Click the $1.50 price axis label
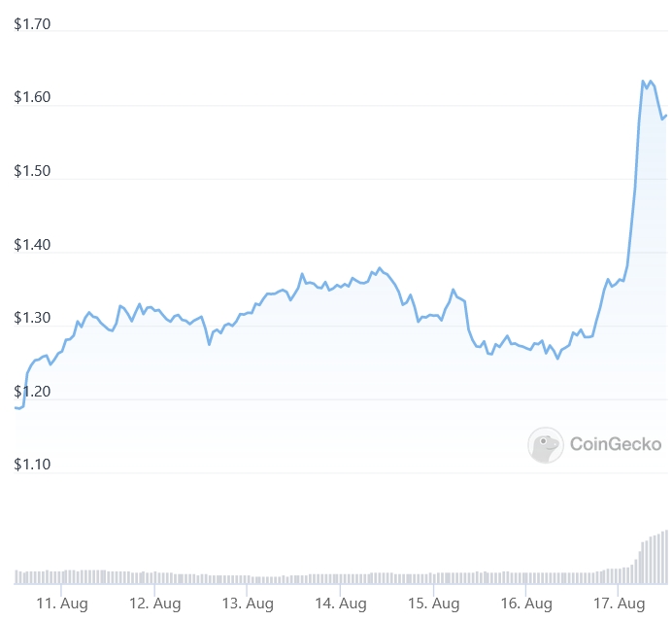 click(32, 171)
